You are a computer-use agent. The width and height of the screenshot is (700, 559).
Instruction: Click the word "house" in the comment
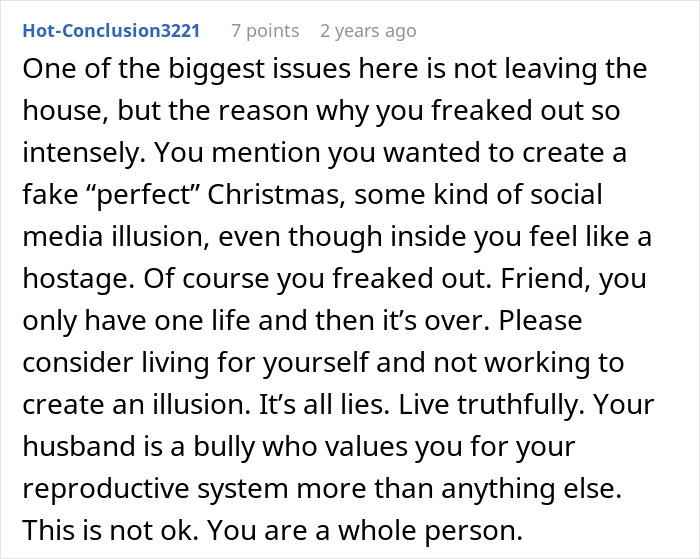pos(68,110)
